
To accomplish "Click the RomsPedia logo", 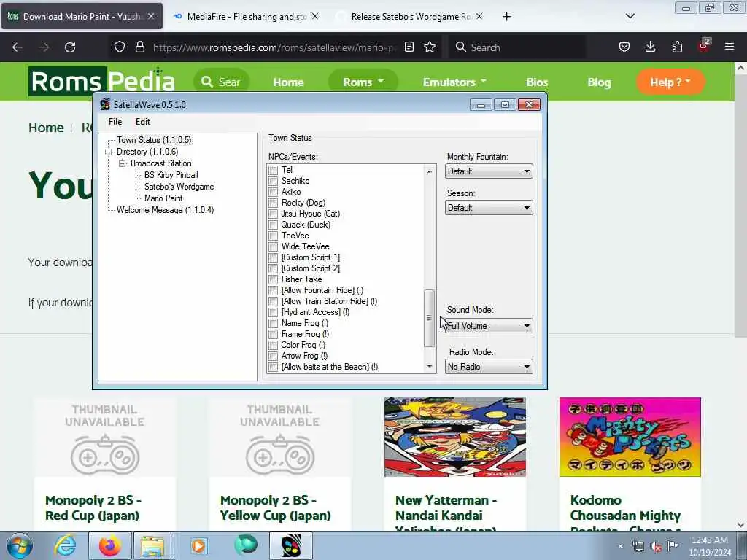I will click(101, 81).
